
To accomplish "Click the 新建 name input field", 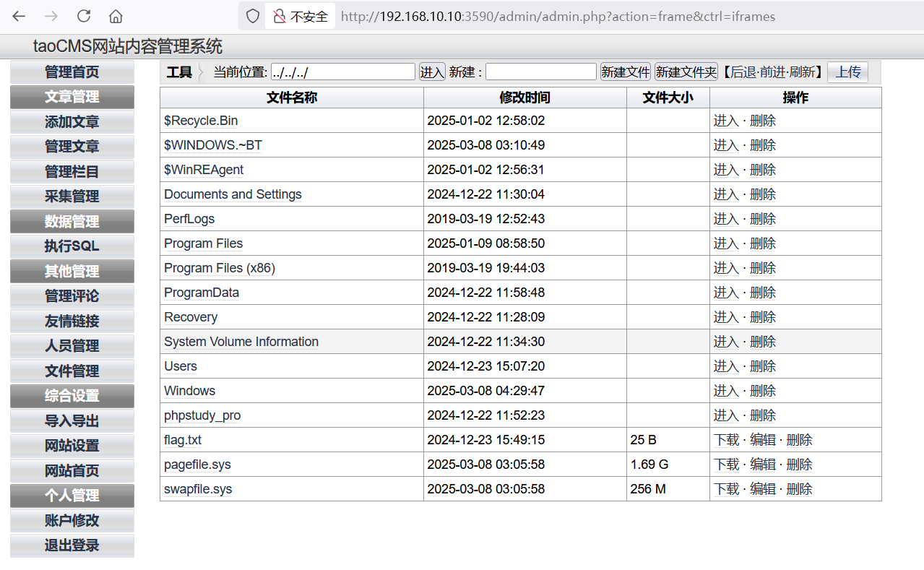I will (540, 72).
